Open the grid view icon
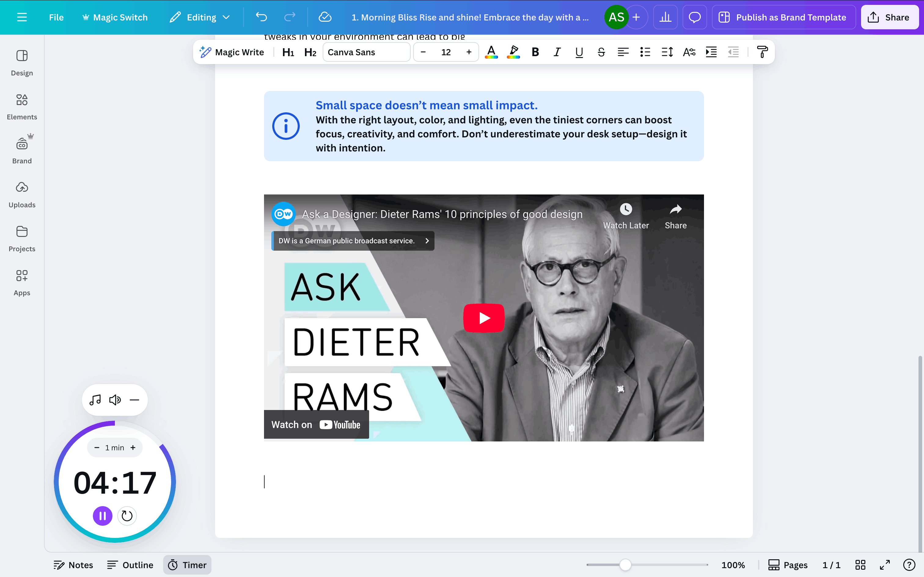This screenshot has width=924, height=577. click(x=860, y=565)
